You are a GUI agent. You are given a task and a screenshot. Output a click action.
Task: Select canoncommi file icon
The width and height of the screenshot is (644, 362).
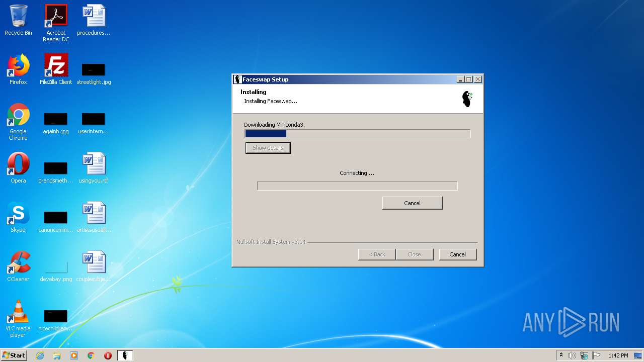pyautogui.click(x=56, y=221)
